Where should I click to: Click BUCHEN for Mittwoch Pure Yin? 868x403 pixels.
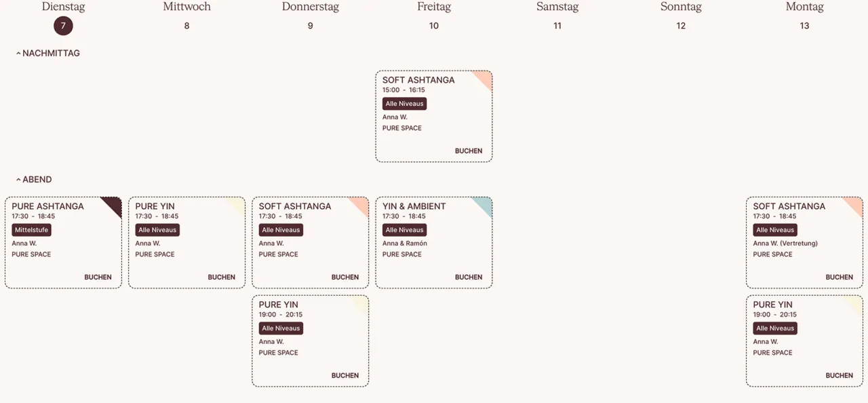(x=221, y=277)
